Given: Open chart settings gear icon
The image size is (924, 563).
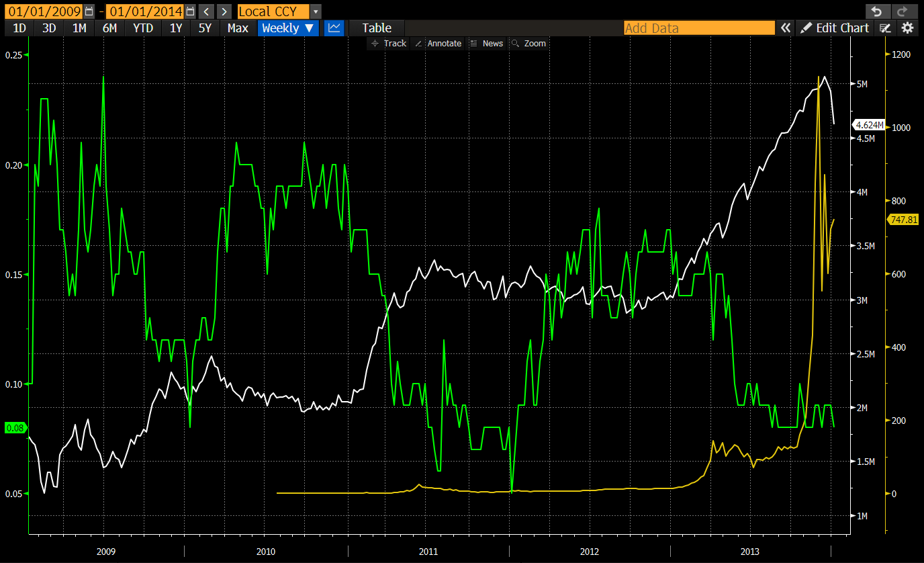Looking at the screenshot, I should click(907, 28).
